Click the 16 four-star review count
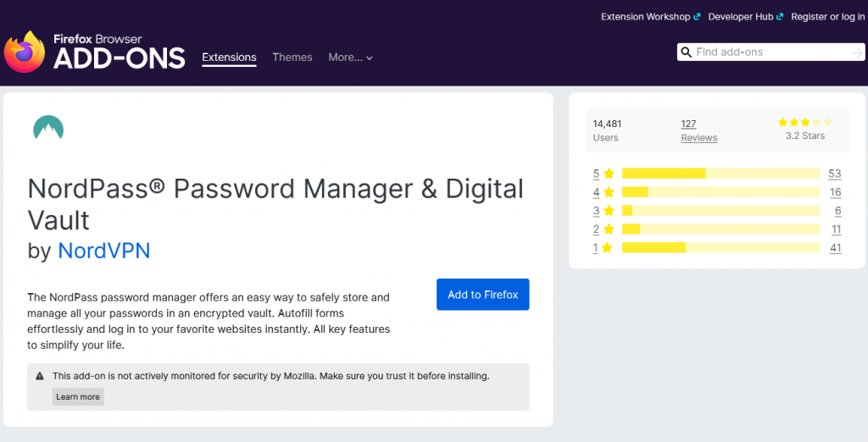 (x=835, y=192)
